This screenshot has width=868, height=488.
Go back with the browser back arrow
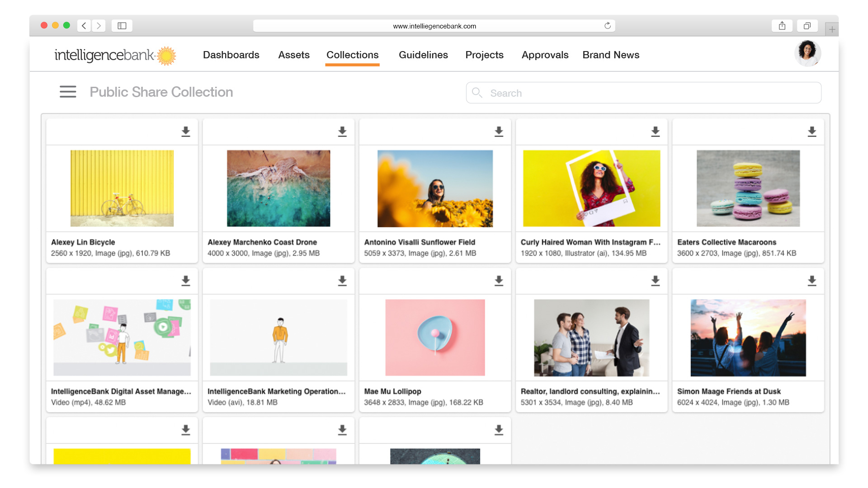pyautogui.click(x=84, y=26)
